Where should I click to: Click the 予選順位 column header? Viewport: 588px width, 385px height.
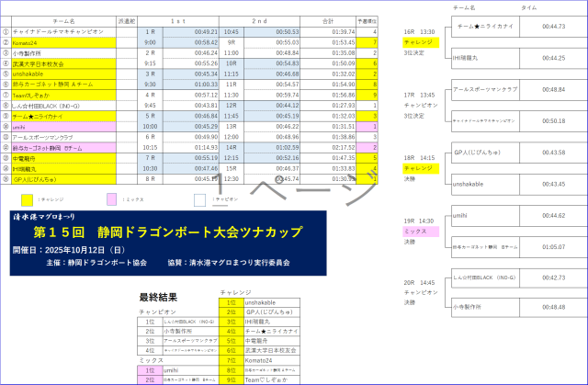(367, 18)
